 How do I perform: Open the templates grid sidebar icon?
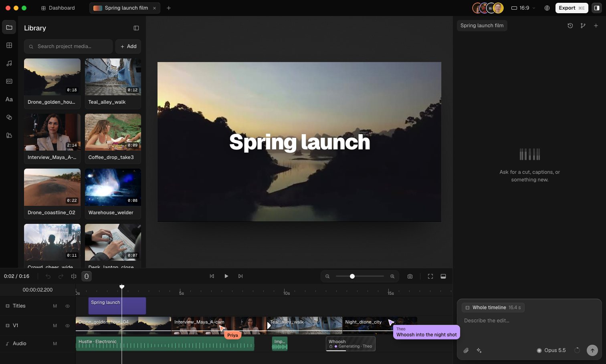click(x=9, y=45)
